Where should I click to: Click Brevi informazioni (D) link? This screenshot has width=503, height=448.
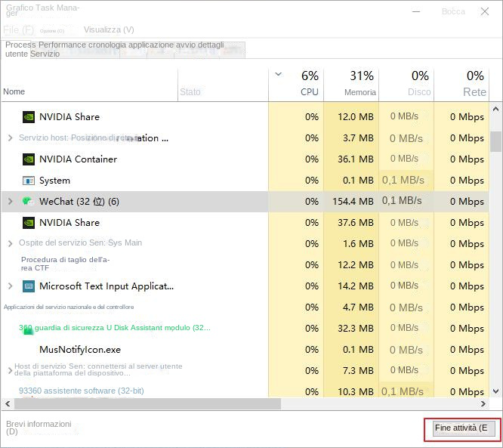pos(39,428)
